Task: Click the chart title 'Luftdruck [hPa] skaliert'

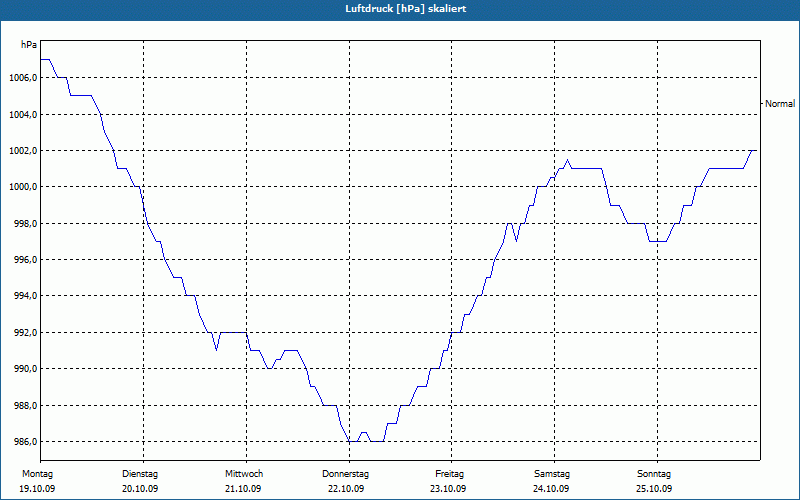Action: click(405, 9)
